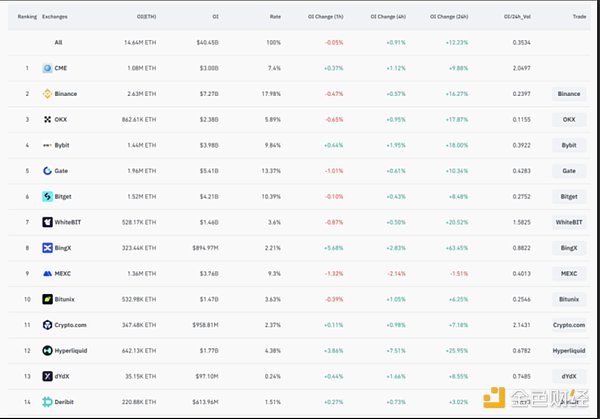Viewport: 600px width, 419px height.
Task: Open the Bybit exchange name link
Action: [68, 145]
